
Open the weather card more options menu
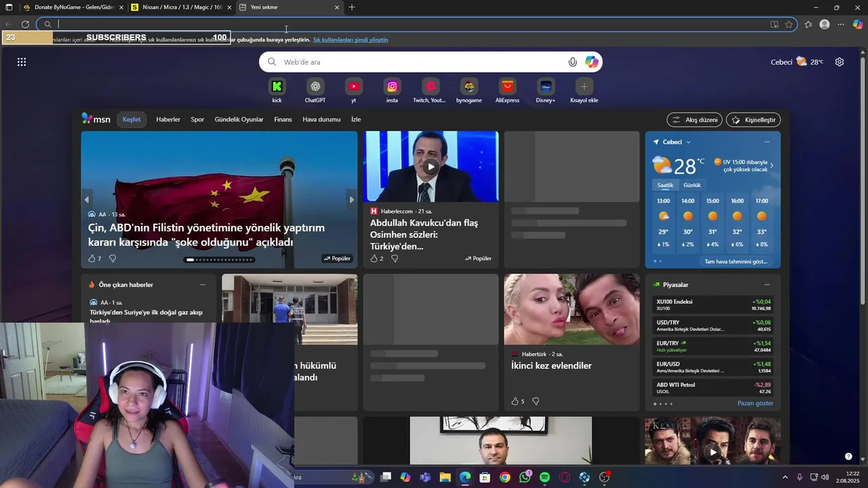pyautogui.click(x=767, y=142)
